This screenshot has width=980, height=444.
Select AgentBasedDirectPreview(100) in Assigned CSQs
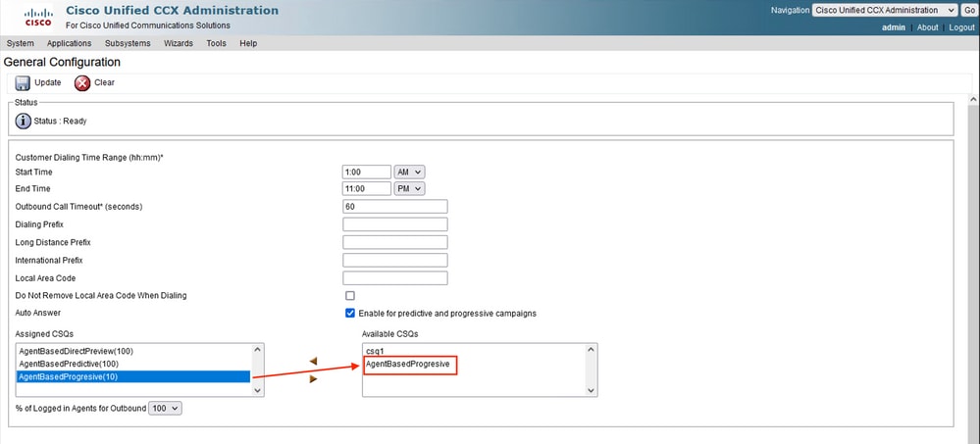tap(133, 352)
